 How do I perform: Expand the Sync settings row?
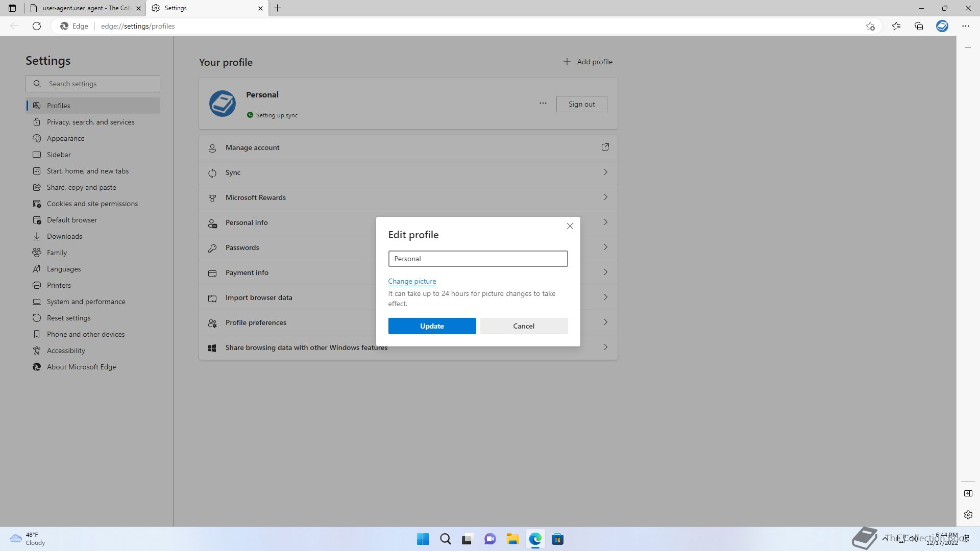point(408,172)
